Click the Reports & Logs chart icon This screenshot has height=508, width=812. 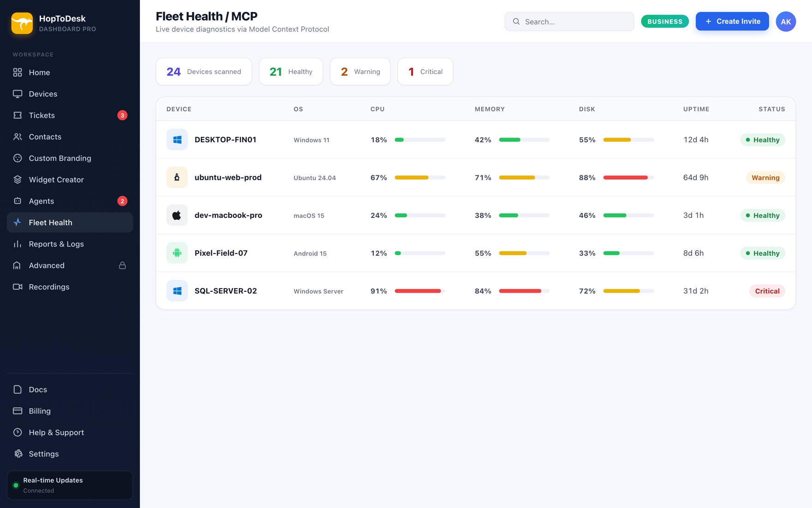[18, 244]
